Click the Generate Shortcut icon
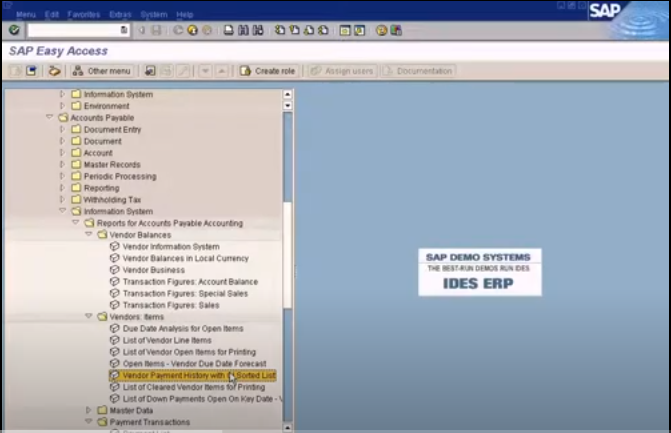The image size is (671, 433). click(359, 30)
